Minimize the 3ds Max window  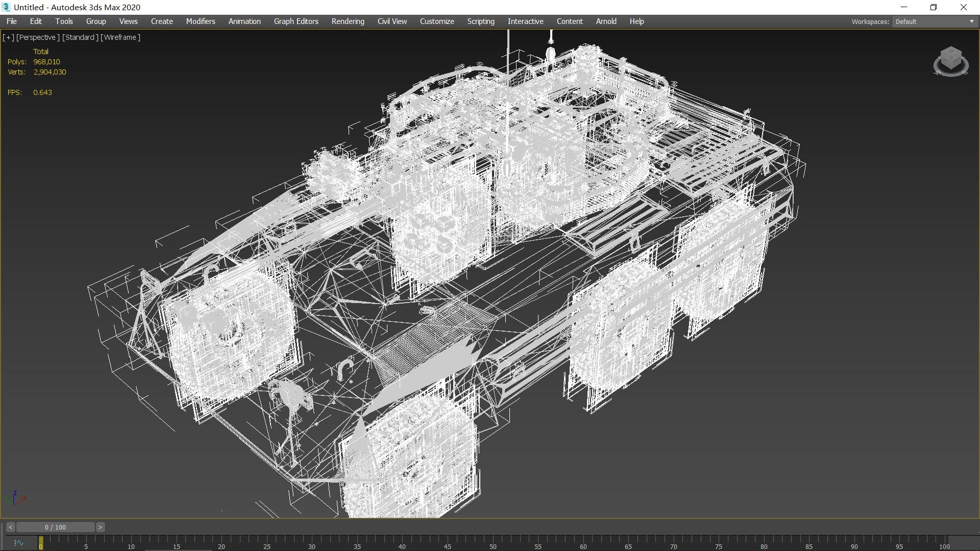coord(904,7)
